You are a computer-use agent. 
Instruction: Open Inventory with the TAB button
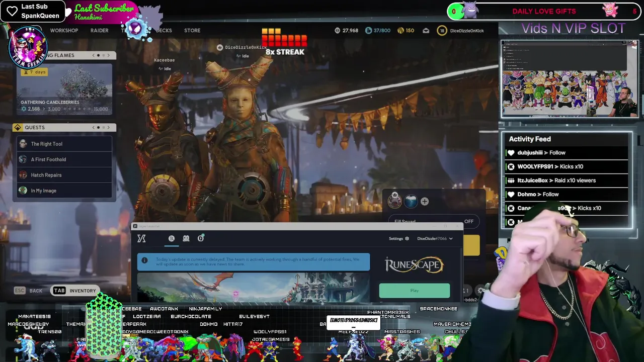74,291
